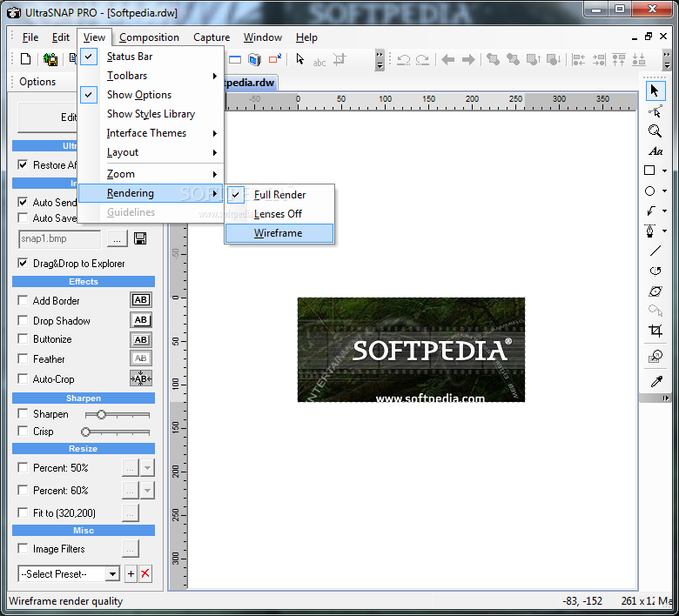Choose Lenses Off rendering option
The image size is (679, 616).
pyautogui.click(x=279, y=214)
